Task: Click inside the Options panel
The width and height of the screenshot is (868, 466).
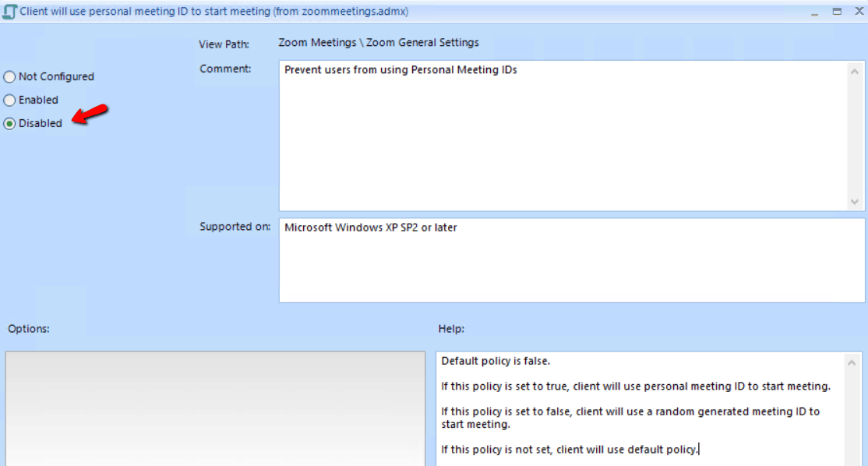Action: click(215, 408)
